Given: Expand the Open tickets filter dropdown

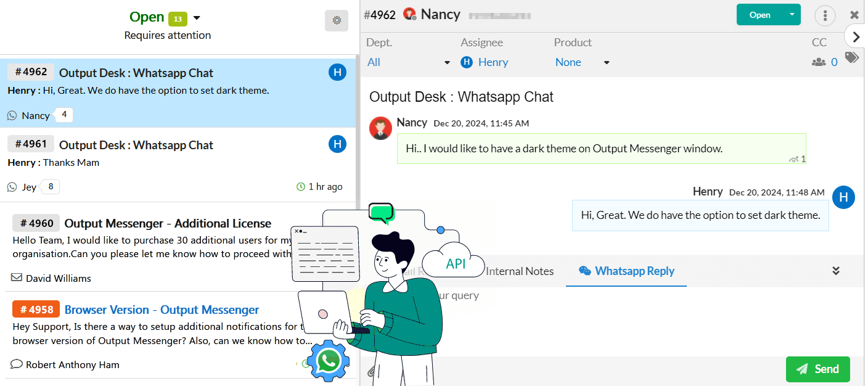Looking at the screenshot, I should (197, 18).
